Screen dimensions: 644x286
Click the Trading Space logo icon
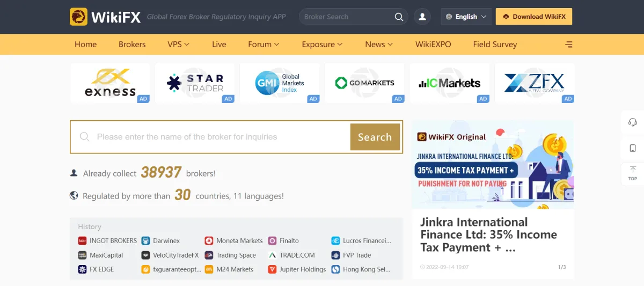(209, 255)
